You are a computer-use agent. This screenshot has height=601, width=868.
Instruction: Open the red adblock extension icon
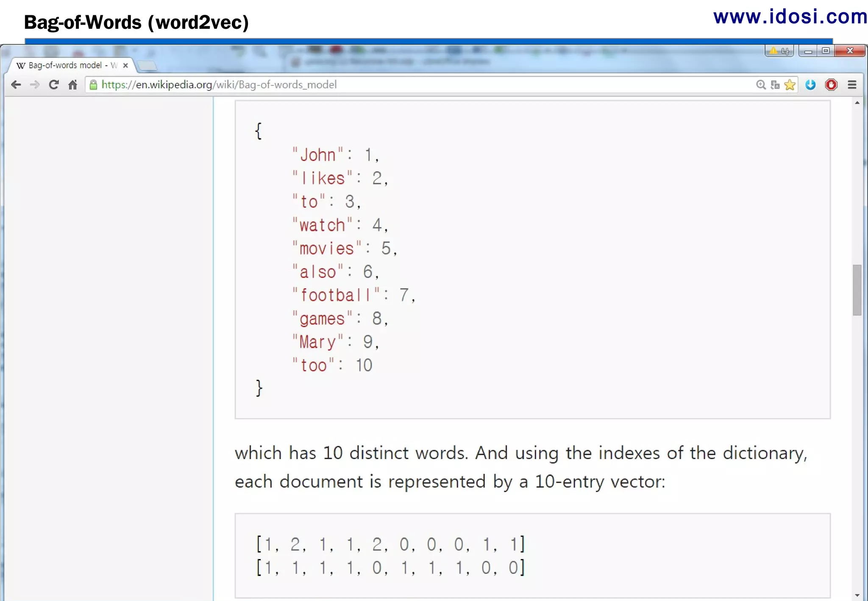pos(831,85)
